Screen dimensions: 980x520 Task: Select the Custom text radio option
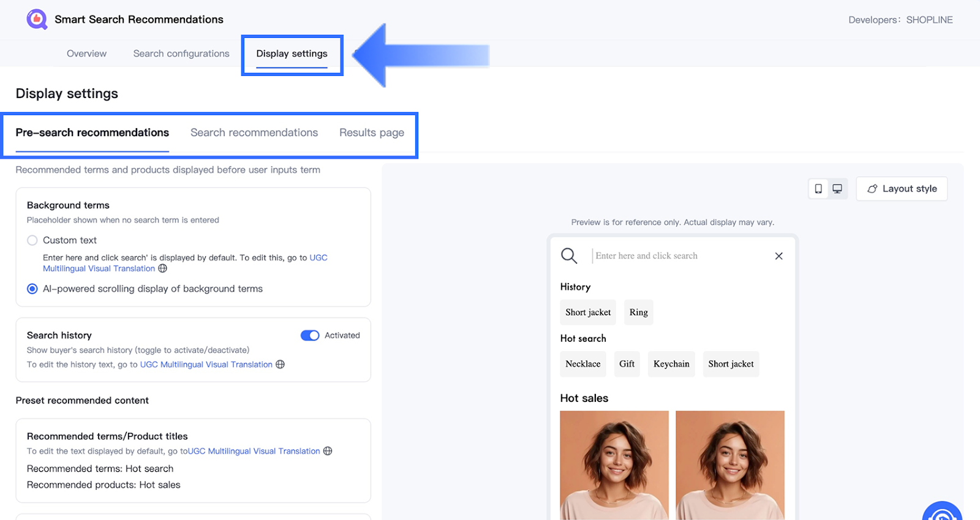pos(32,240)
